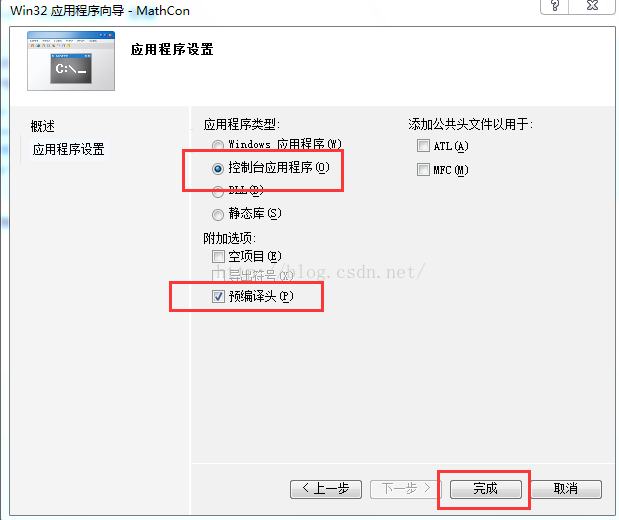Check the MFC header option

pyautogui.click(x=423, y=170)
